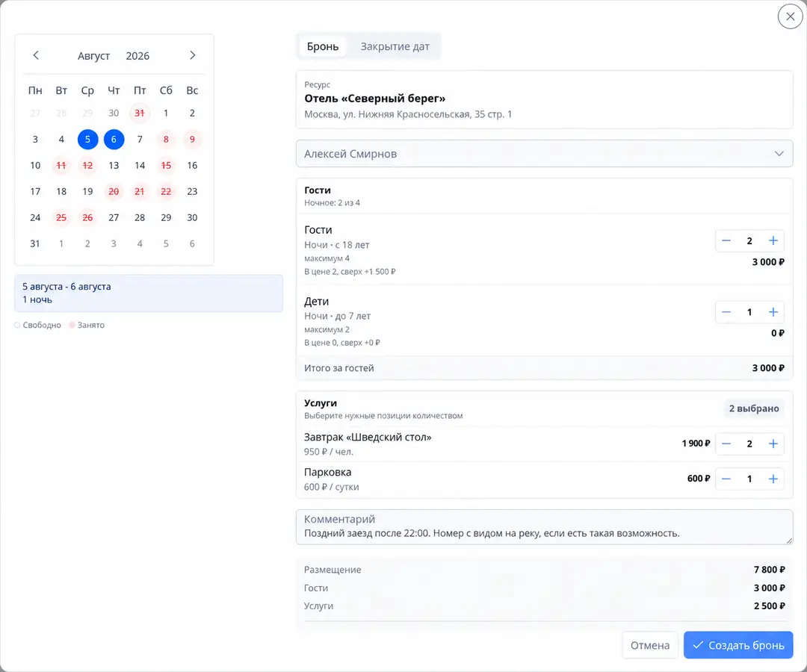Select the month Август in calendar header
Viewport: 807px width, 672px height.
[93, 56]
